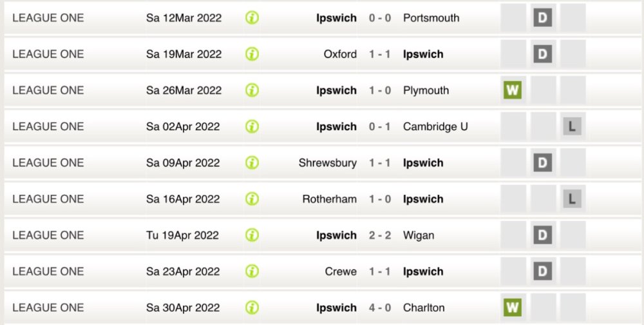Click info icon for Ipswich vs Cambridge U

pos(252,126)
